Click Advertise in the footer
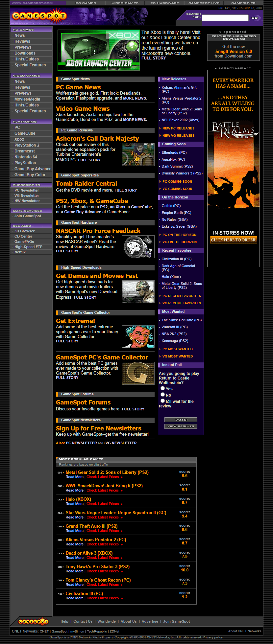 150,621
